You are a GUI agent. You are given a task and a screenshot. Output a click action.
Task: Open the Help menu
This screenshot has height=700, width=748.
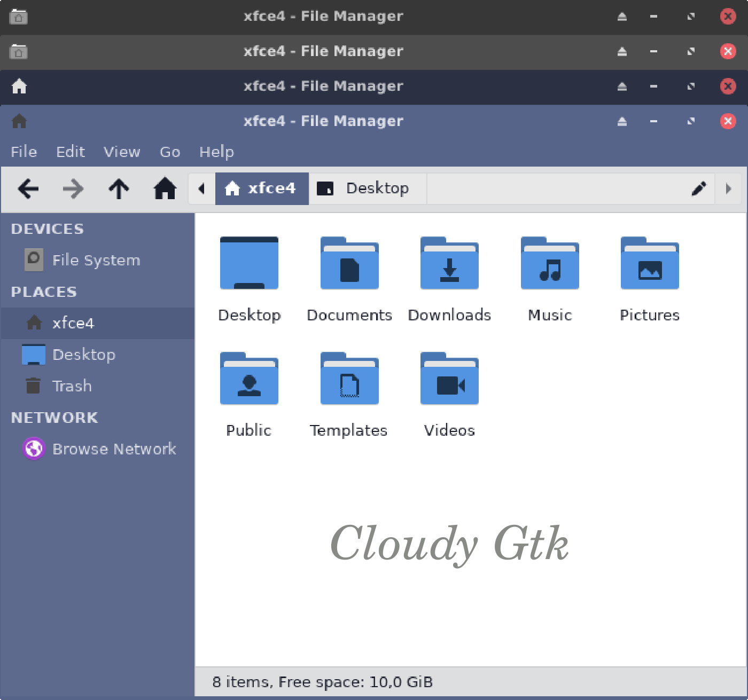(216, 152)
